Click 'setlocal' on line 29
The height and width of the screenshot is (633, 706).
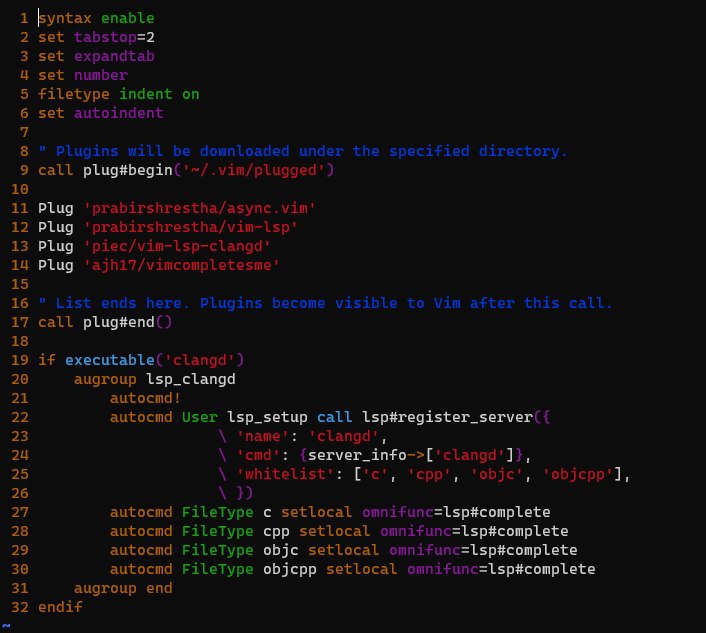[344, 550]
